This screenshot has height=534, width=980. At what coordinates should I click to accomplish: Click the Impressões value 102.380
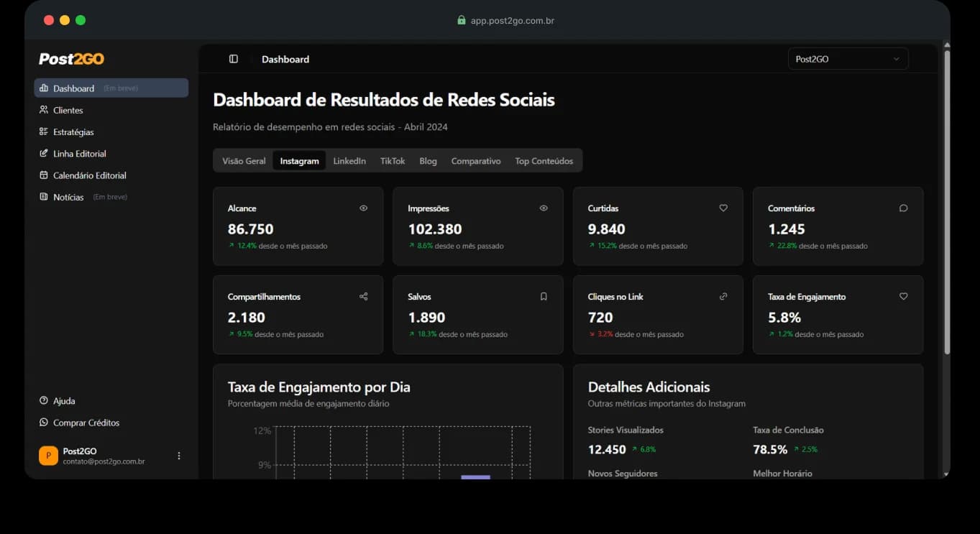click(435, 229)
